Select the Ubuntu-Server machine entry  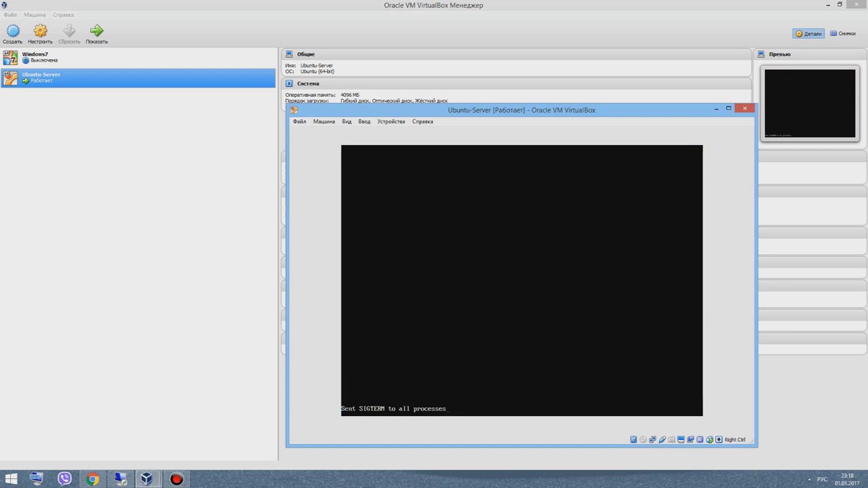pyautogui.click(x=138, y=78)
